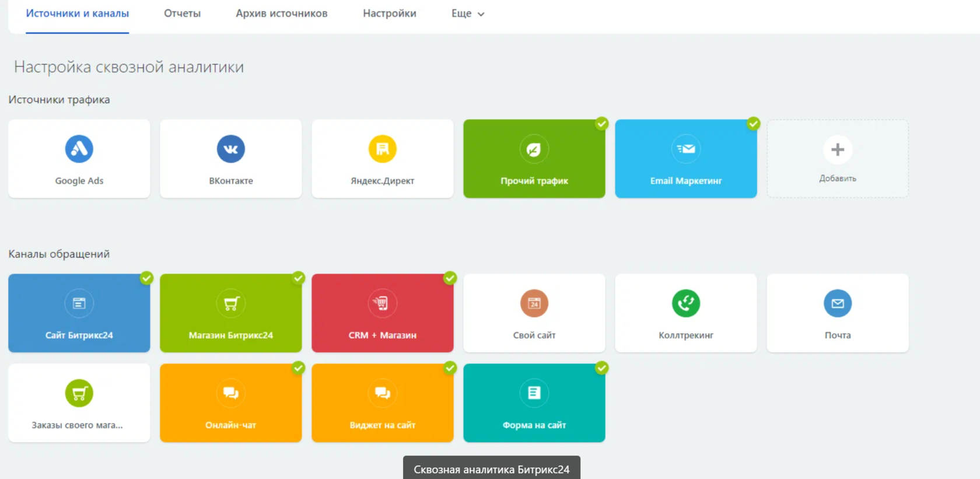The height and width of the screenshot is (479, 980).
Task: Click the CRM + Магазин label
Action: tap(383, 335)
